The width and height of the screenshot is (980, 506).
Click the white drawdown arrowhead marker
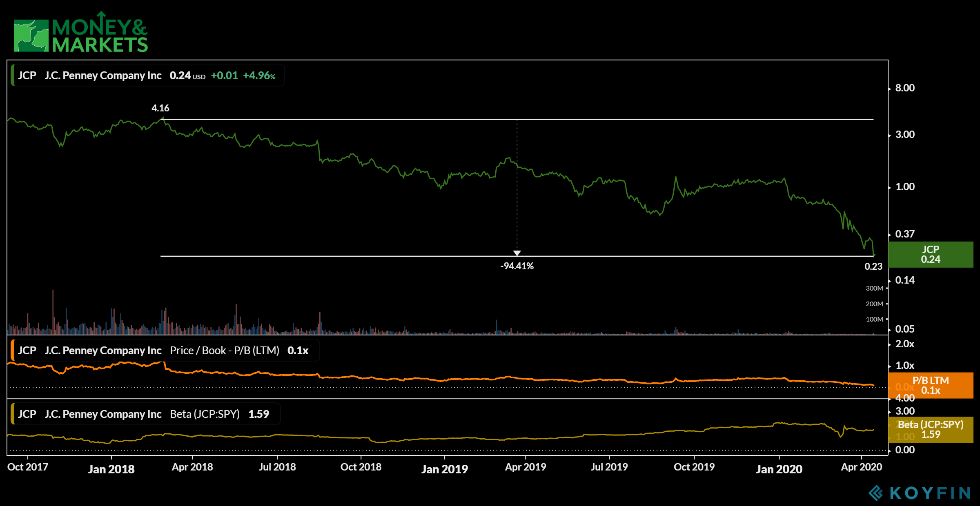point(517,253)
